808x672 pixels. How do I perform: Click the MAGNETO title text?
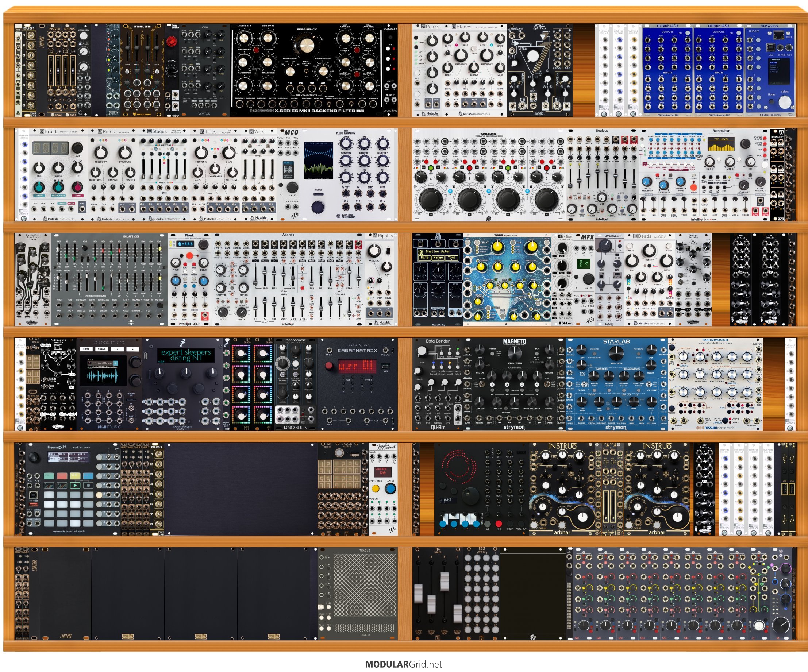click(515, 341)
